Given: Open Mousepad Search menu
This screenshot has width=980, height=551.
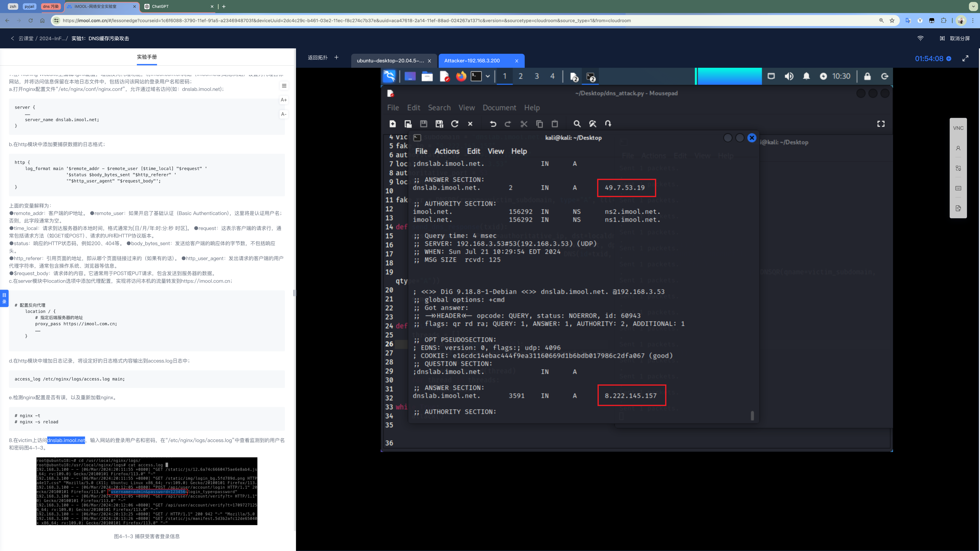Looking at the screenshot, I should point(439,108).
